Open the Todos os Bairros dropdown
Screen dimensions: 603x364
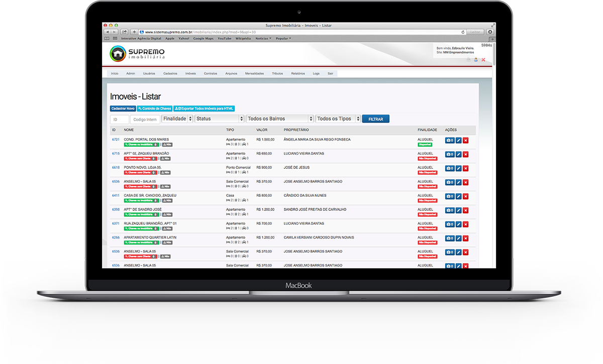(280, 119)
